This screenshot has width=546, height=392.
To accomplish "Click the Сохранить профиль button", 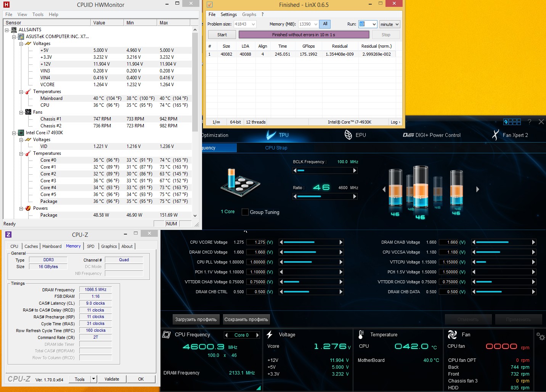I will click(246, 320).
